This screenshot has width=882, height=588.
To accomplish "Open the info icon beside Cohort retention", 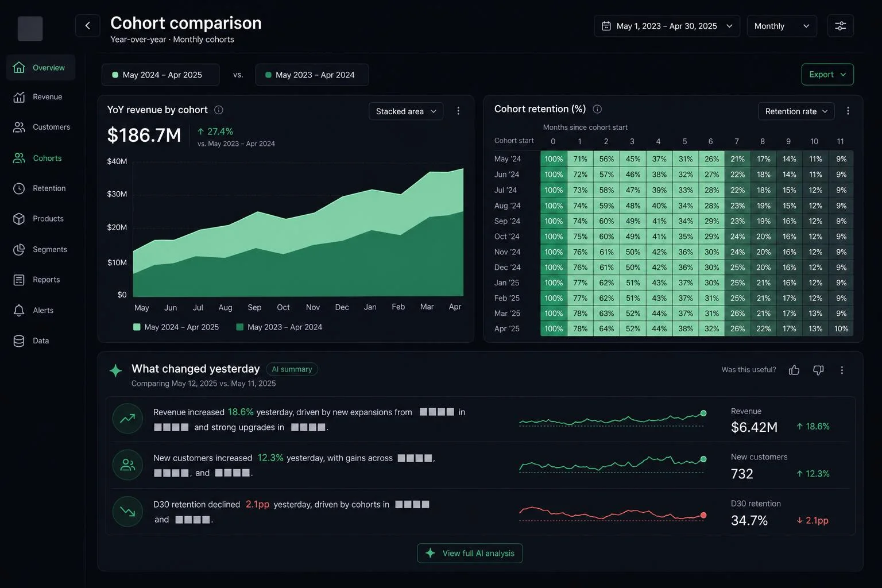I will 597,109.
